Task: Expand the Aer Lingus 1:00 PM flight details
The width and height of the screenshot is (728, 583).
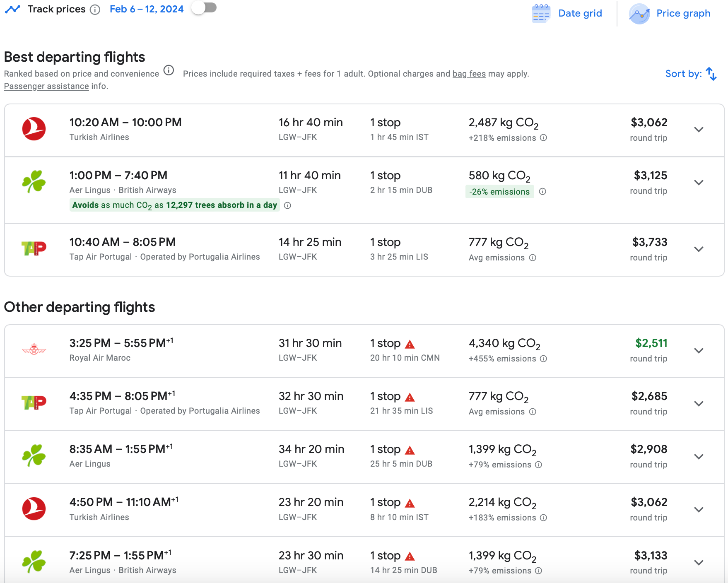Action: point(699,183)
